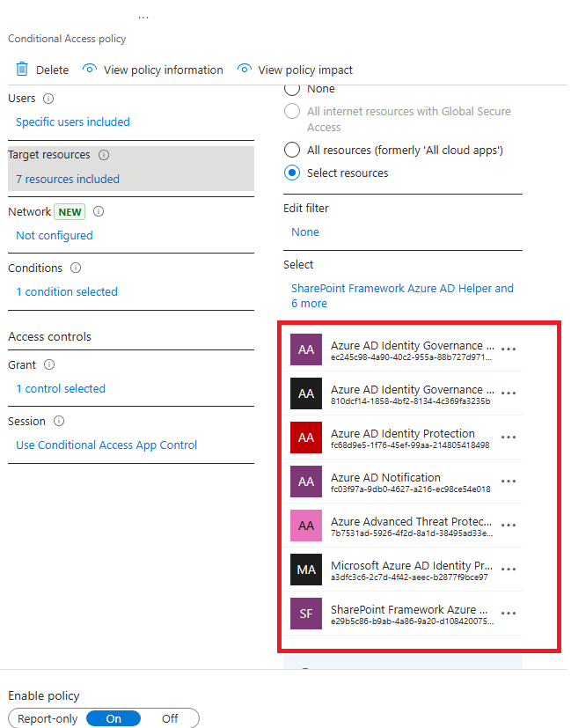571x728 pixels.
Task: Open 7 resources included link
Action: coord(68,179)
